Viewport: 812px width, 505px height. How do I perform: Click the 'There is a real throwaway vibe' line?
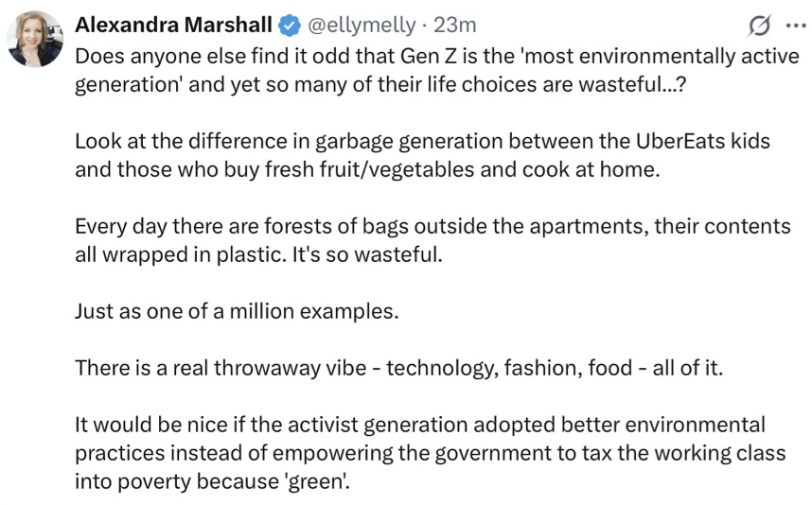pyautogui.click(x=398, y=368)
